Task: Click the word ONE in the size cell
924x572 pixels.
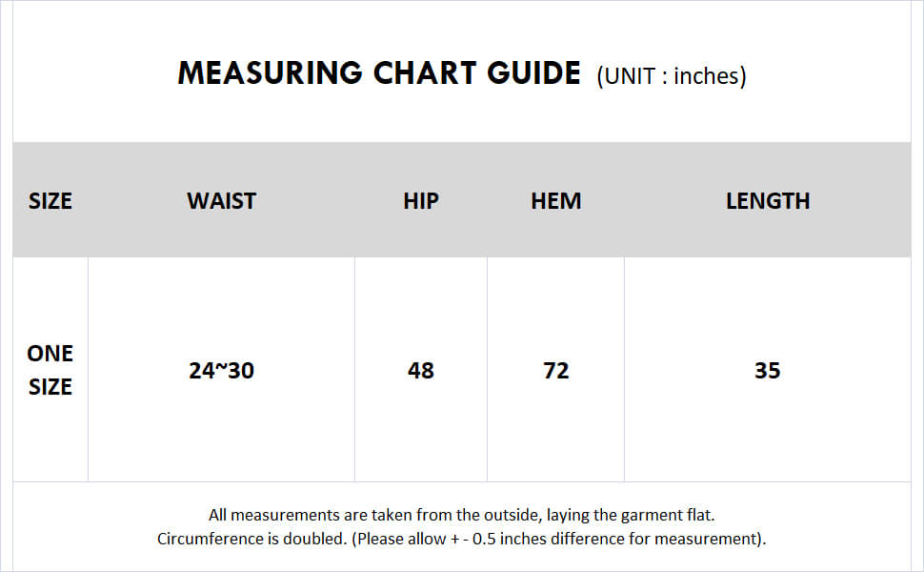Action: 50,354
